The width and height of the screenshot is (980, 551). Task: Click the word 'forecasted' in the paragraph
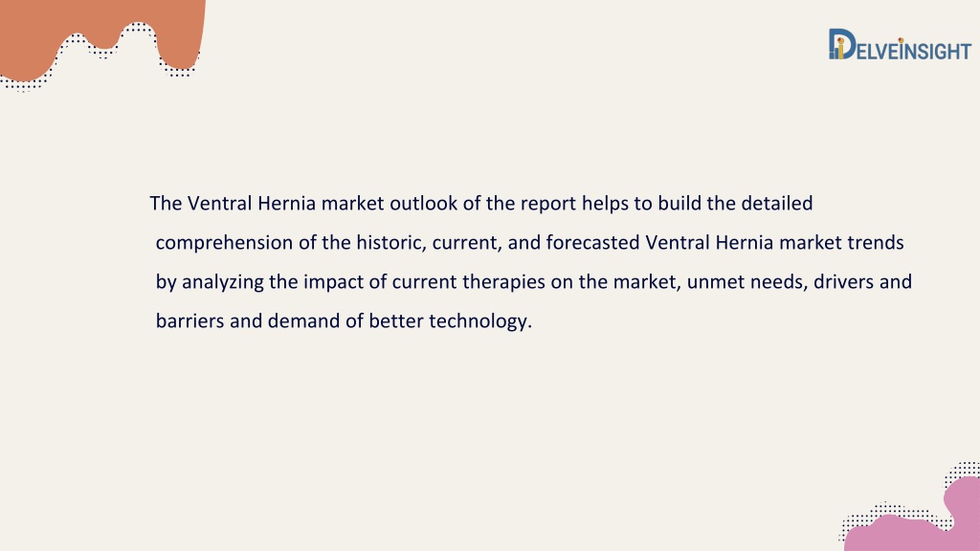592,242
